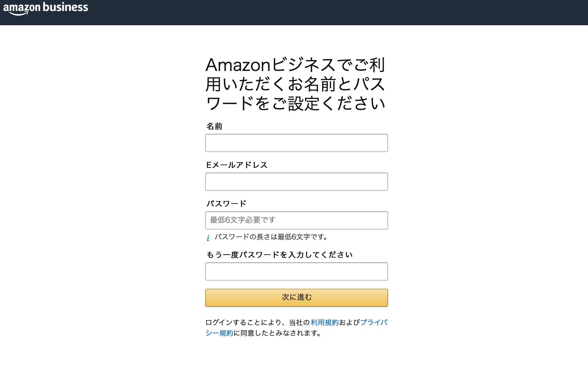Viewport: 588px width, 368px height.
Task: Click the password confirmation input field
Action: coord(296,271)
